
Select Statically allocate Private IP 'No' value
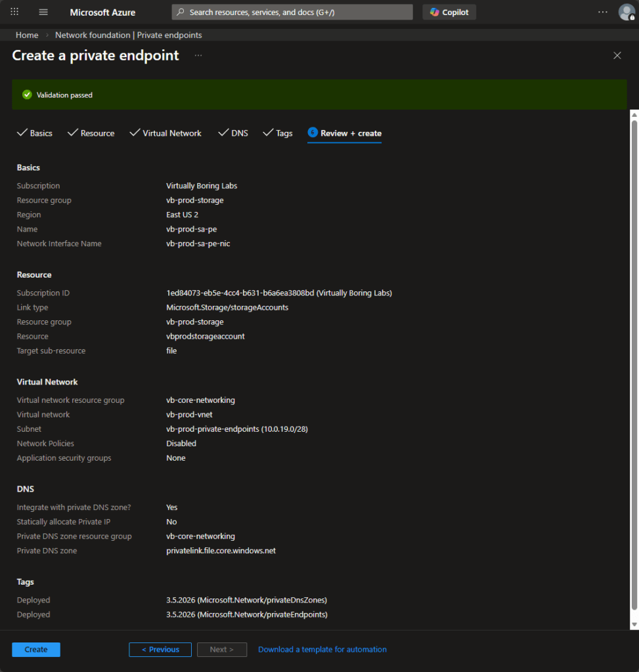tap(171, 522)
